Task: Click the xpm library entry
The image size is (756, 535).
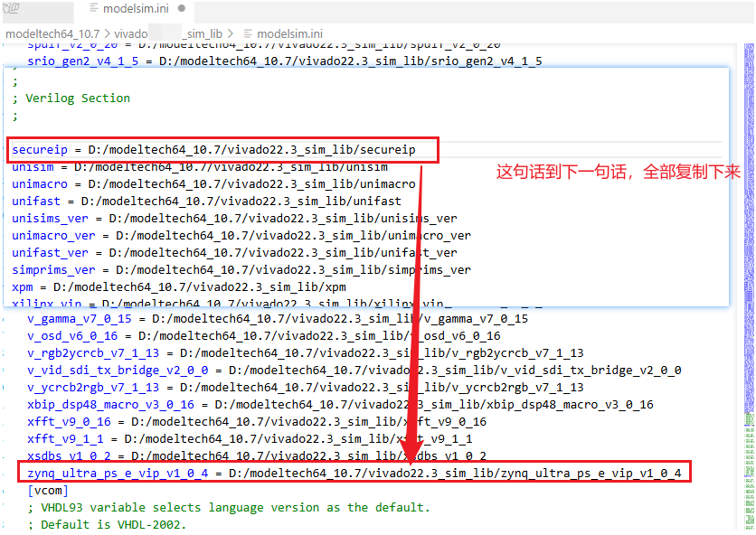Action: (29, 286)
